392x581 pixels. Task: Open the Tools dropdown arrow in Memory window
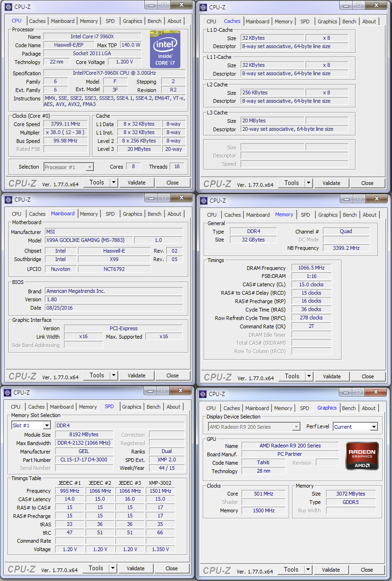coord(309,376)
